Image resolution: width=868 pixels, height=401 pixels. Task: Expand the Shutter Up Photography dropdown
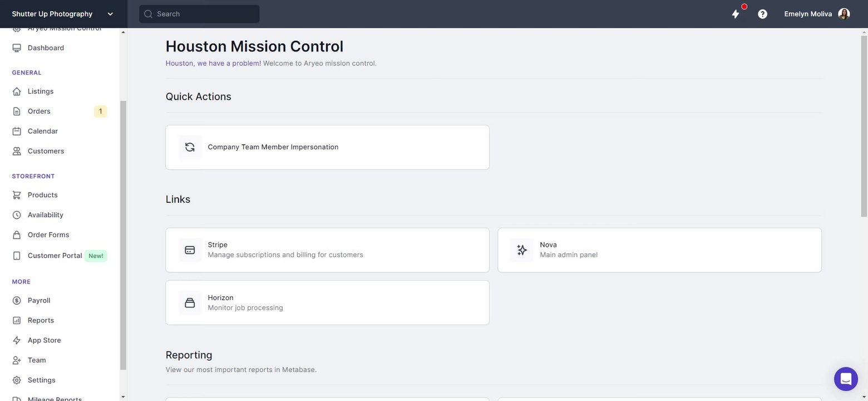click(x=110, y=14)
